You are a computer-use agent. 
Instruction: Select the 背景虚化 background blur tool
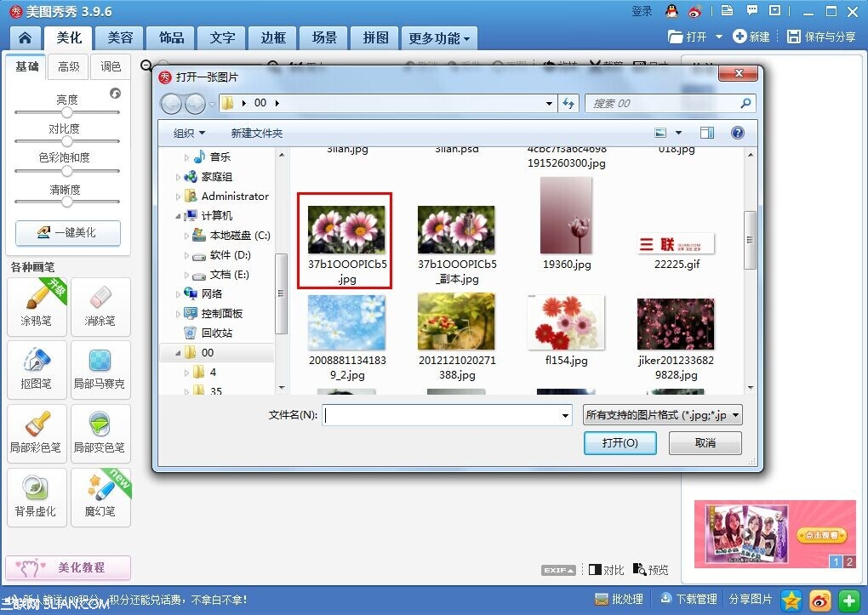click(37, 497)
